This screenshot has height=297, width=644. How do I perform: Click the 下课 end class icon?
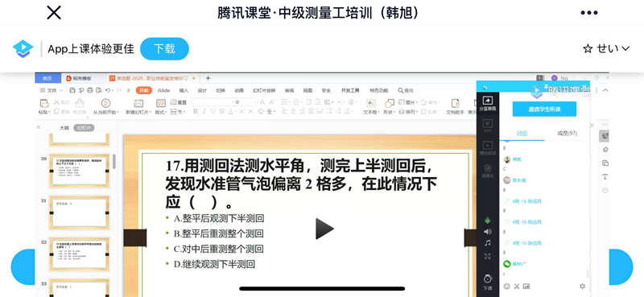coord(488,282)
